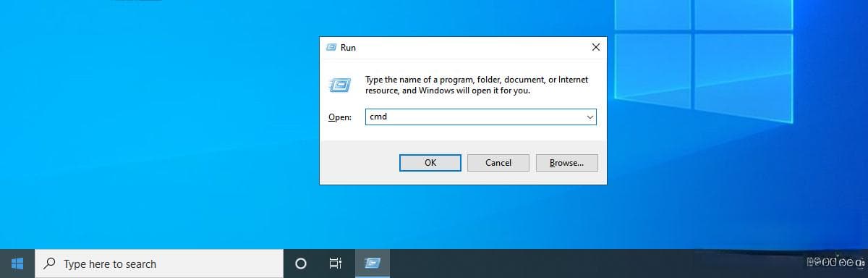Viewport: 868px width, 278px height.
Task: Close the Run dialog with X
Action: tap(595, 47)
